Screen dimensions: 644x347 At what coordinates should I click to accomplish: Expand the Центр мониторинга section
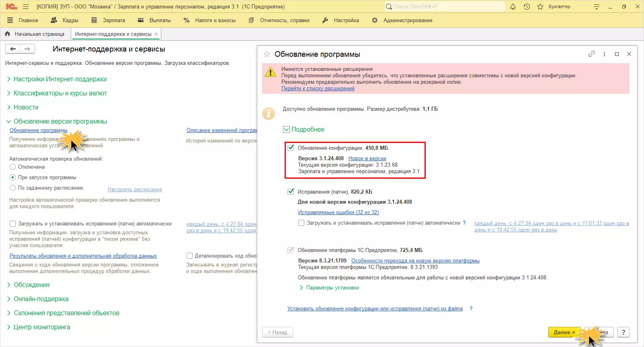[38, 327]
